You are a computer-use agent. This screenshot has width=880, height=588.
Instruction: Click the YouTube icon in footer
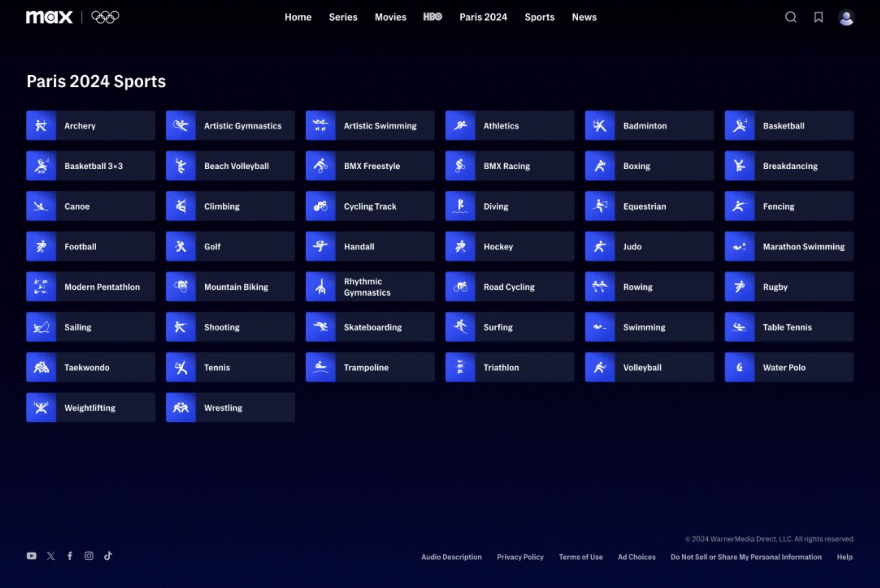[x=32, y=556]
